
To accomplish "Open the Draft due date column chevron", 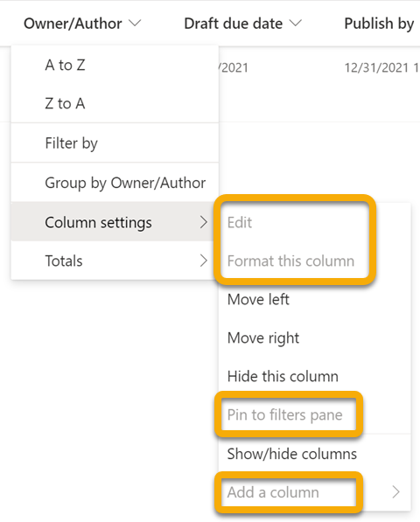I will [296, 24].
